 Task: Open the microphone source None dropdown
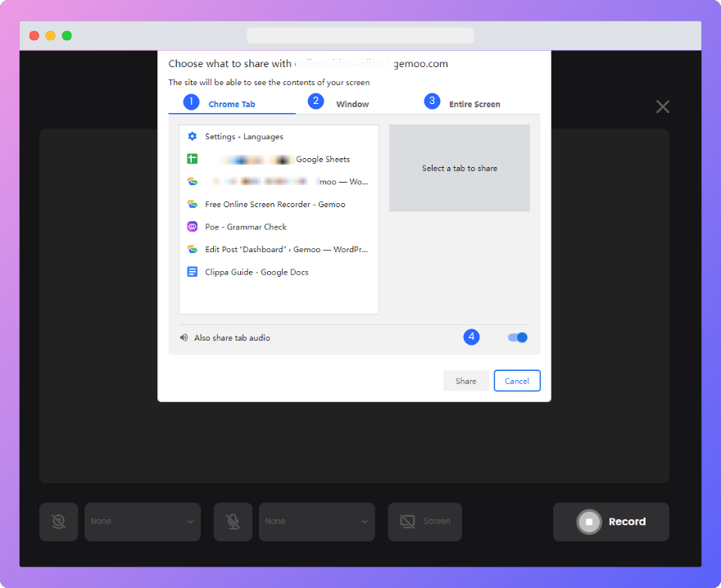[x=317, y=522]
